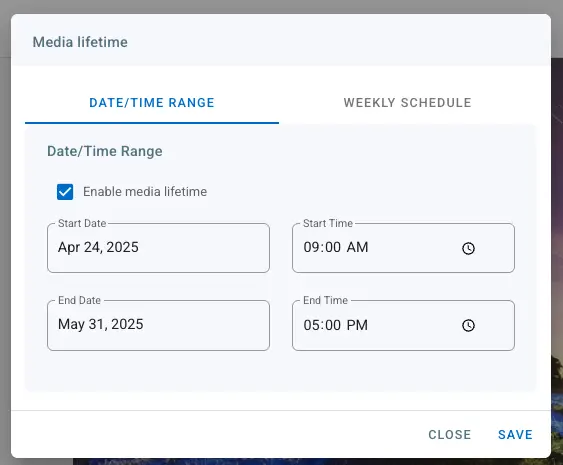Open the End Time clock picker icon
The width and height of the screenshot is (563, 465).
pos(468,325)
